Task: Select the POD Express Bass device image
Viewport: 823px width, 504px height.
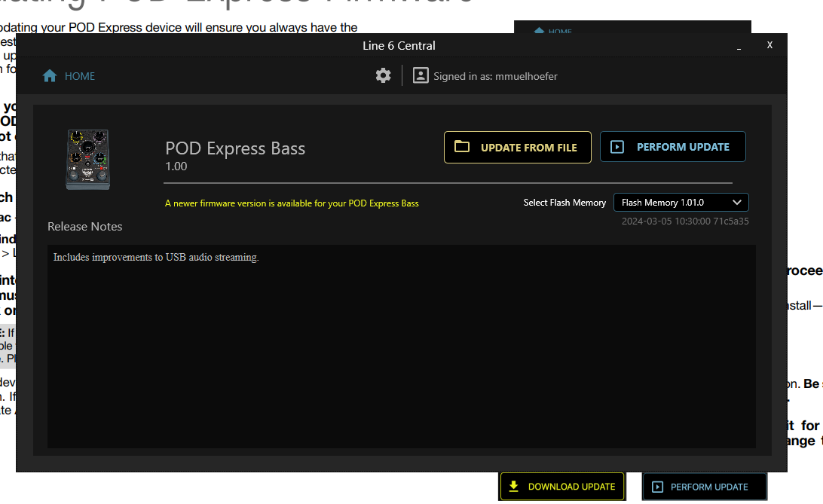Action: tap(87, 159)
